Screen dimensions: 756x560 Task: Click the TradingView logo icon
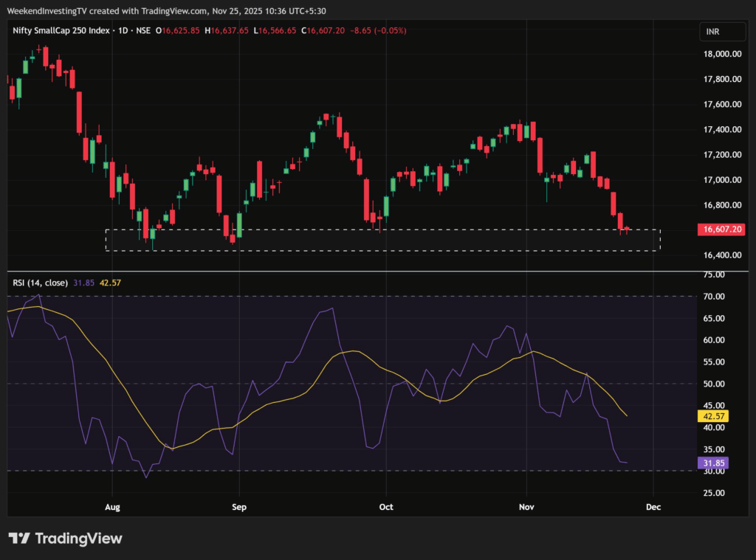coord(19,538)
